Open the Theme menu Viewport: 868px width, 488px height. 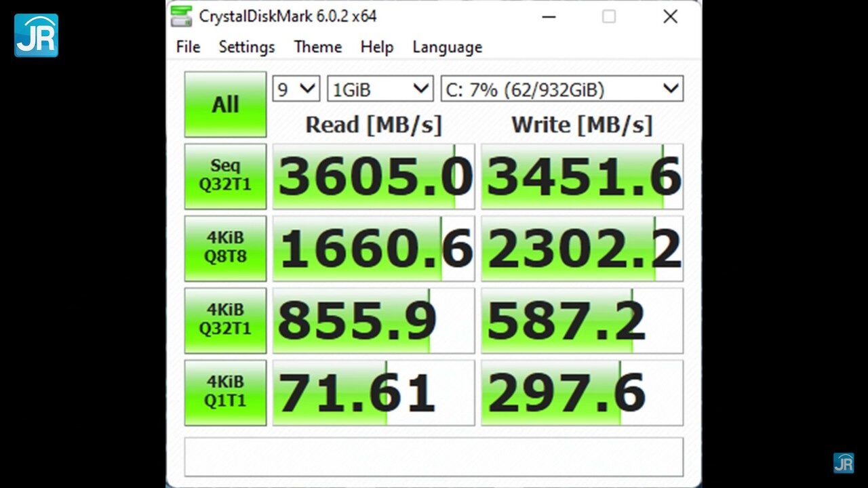coord(317,47)
